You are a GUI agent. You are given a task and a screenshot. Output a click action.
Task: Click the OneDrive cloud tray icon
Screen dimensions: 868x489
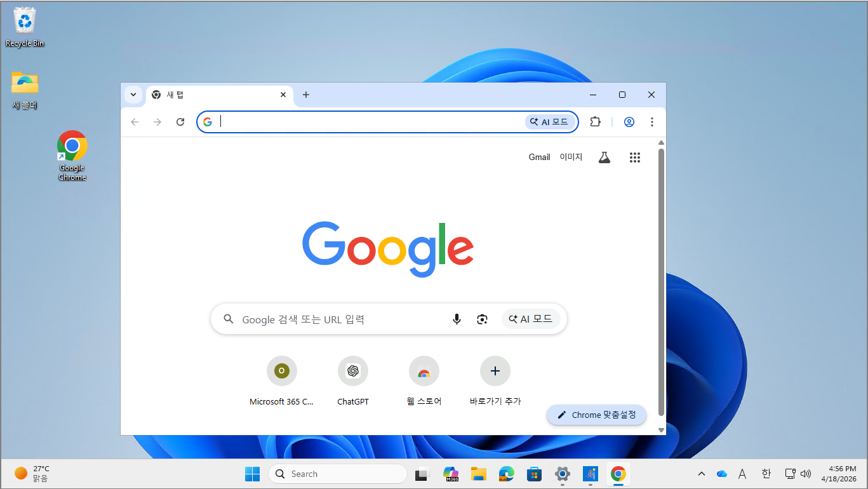(722, 474)
